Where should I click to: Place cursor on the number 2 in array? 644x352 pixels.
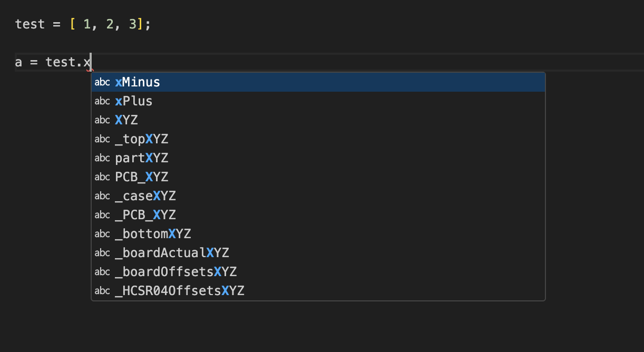click(110, 25)
